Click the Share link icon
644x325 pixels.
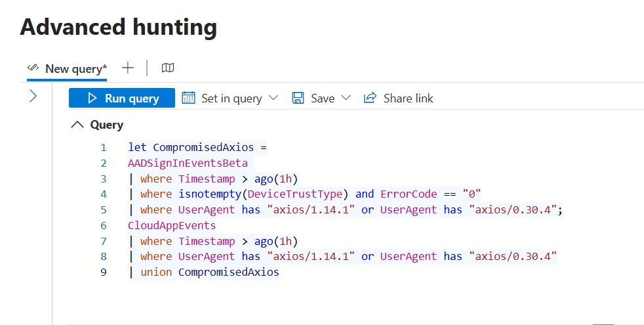(x=370, y=98)
